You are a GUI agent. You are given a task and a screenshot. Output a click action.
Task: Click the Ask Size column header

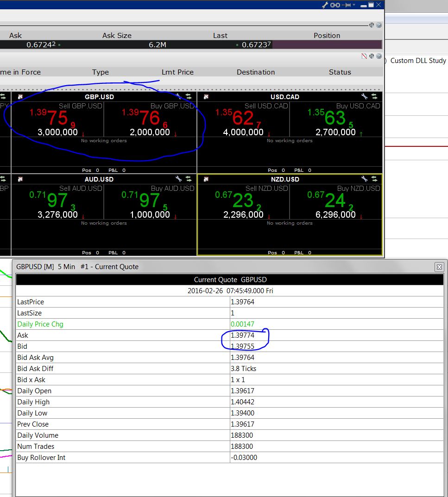[x=117, y=36]
